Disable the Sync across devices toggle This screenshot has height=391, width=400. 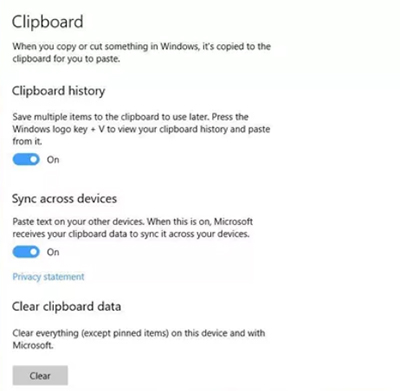click(x=26, y=252)
